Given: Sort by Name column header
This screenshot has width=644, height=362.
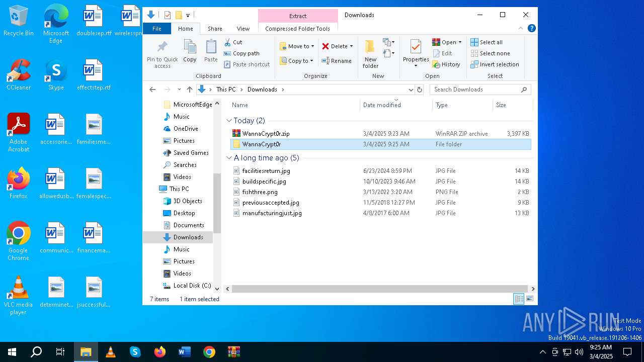Looking at the screenshot, I should click(x=294, y=105).
